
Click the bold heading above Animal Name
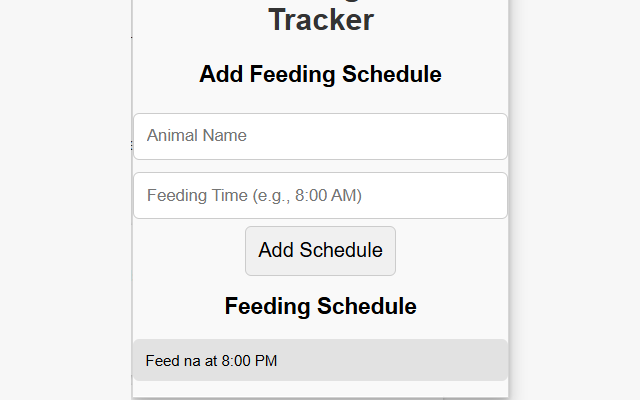320,74
